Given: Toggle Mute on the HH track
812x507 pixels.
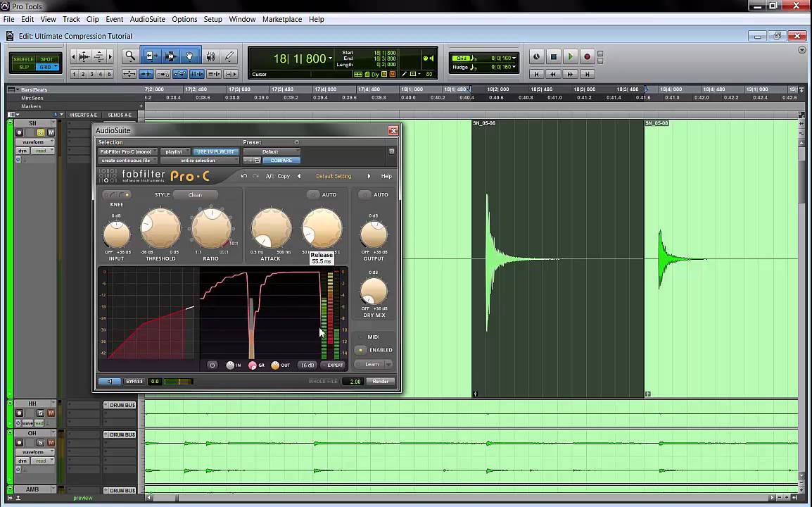Looking at the screenshot, I should coord(51,413).
